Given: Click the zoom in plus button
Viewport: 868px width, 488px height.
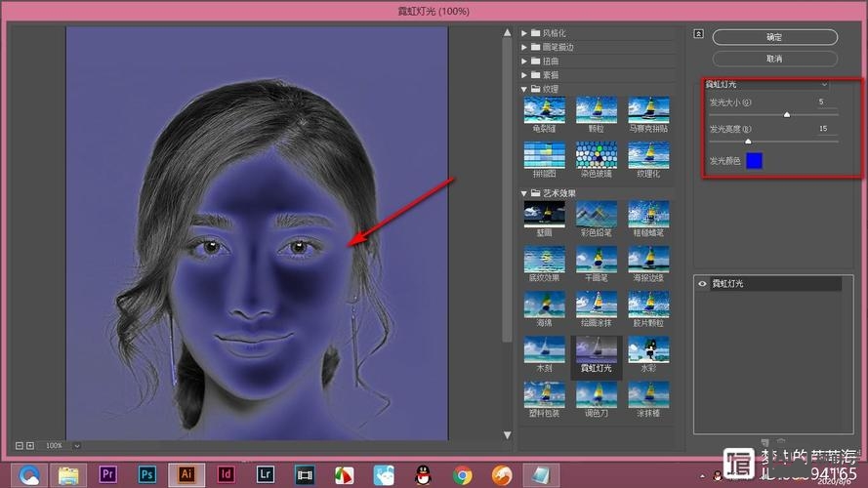Looking at the screenshot, I should 30,445.
